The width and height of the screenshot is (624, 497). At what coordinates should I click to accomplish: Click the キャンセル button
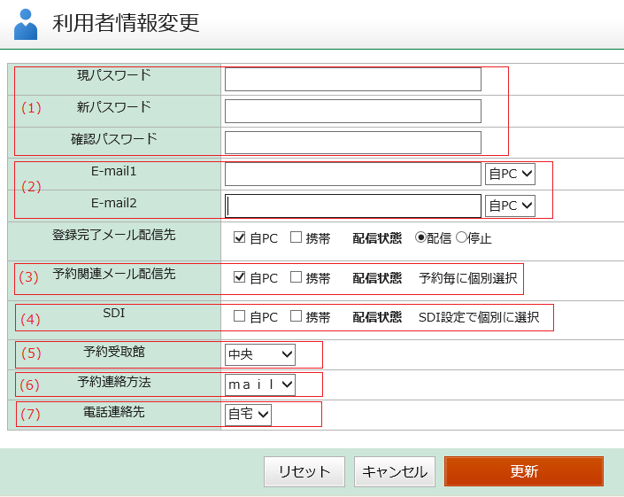(395, 472)
